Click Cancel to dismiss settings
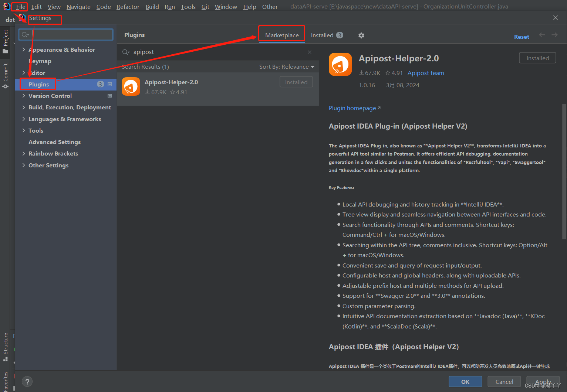Image resolution: width=567 pixels, height=392 pixels. coord(504,382)
